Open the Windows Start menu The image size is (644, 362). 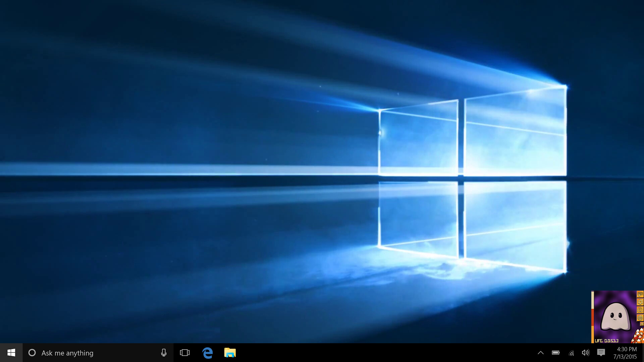click(11, 353)
